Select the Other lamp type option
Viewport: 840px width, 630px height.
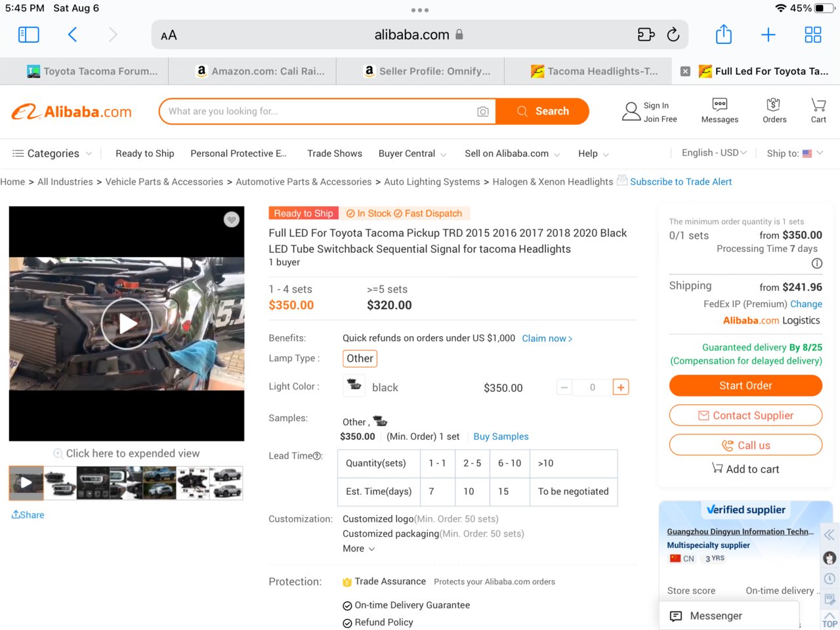[x=360, y=358]
